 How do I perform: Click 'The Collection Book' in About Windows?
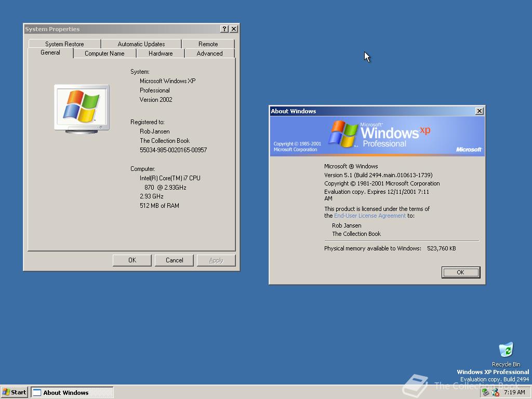pyautogui.click(x=356, y=234)
